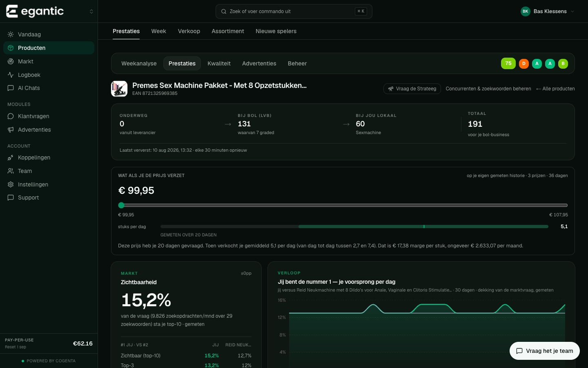588x368 pixels.
Task: Click the AI Chats speech bubble icon
Action: [x=11, y=88]
